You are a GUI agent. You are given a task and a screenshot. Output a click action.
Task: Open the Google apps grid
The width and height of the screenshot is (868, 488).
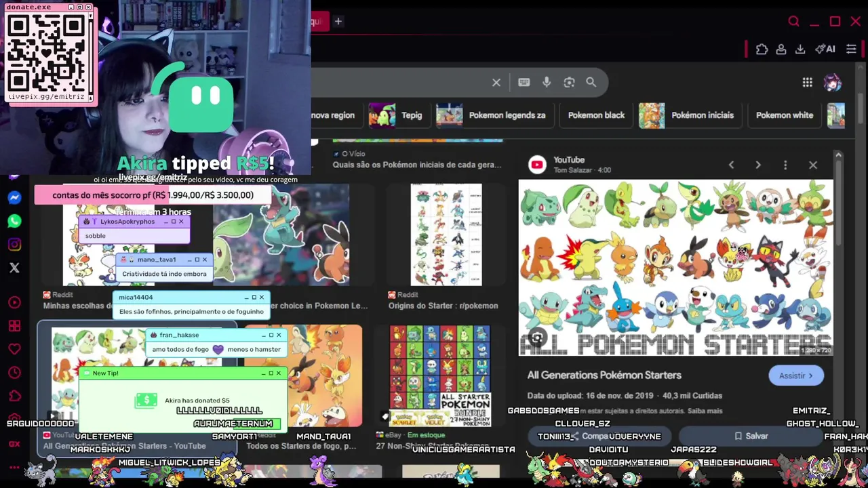[x=807, y=83]
